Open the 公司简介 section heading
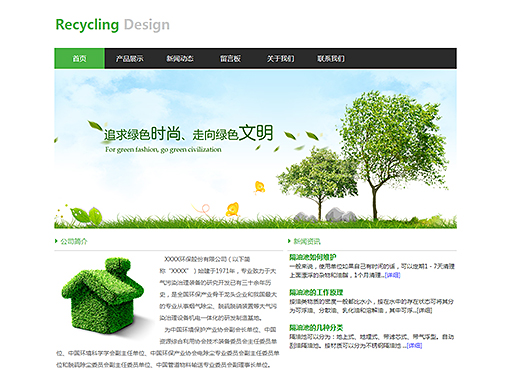518x370 pixels. pyautogui.click(x=74, y=241)
